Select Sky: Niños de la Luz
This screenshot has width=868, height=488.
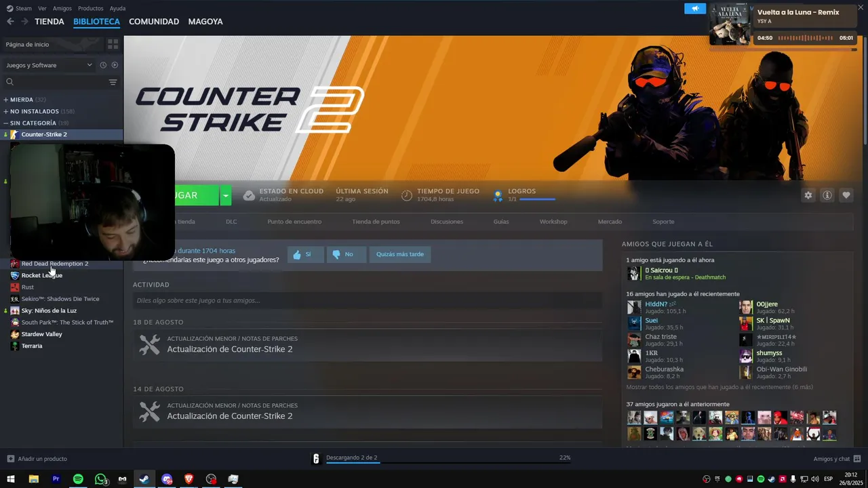[62, 310]
